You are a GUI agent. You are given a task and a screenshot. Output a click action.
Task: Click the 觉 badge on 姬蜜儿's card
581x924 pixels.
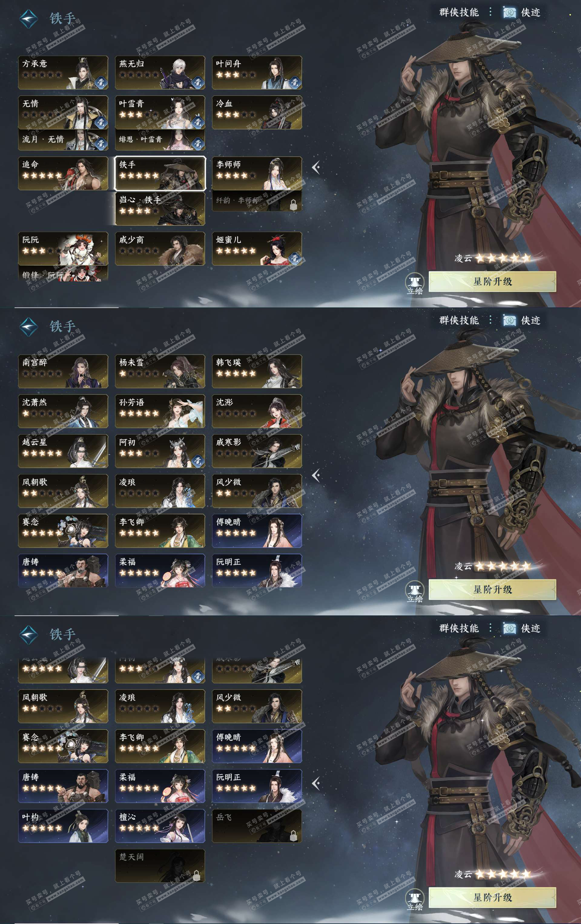pyautogui.click(x=295, y=258)
